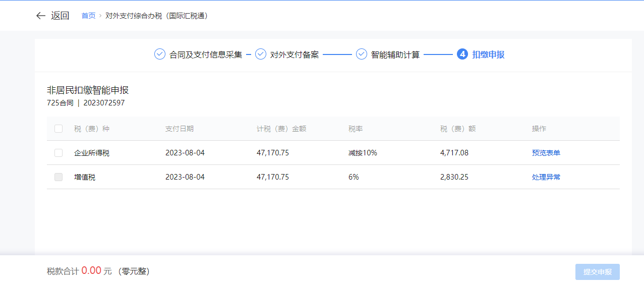Click 对外支付综合办税 breadcrumb item
Image resolution: width=644 pixels, height=284 pixels.
(x=156, y=16)
